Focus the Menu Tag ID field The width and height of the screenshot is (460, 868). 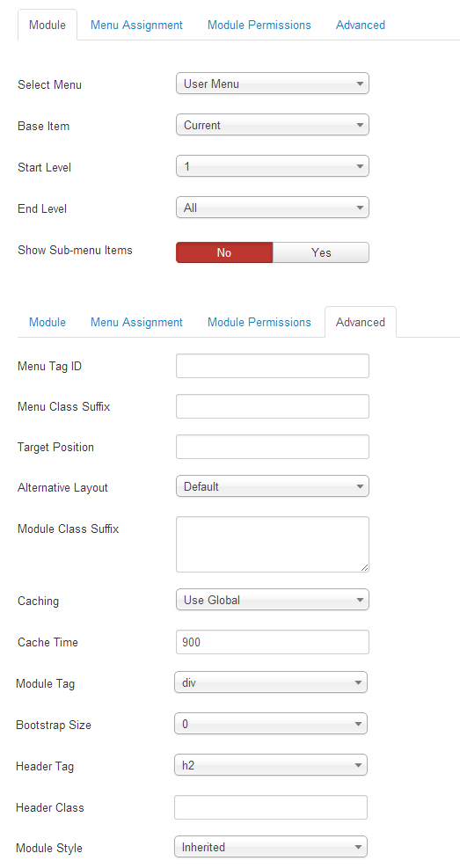point(273,366)
